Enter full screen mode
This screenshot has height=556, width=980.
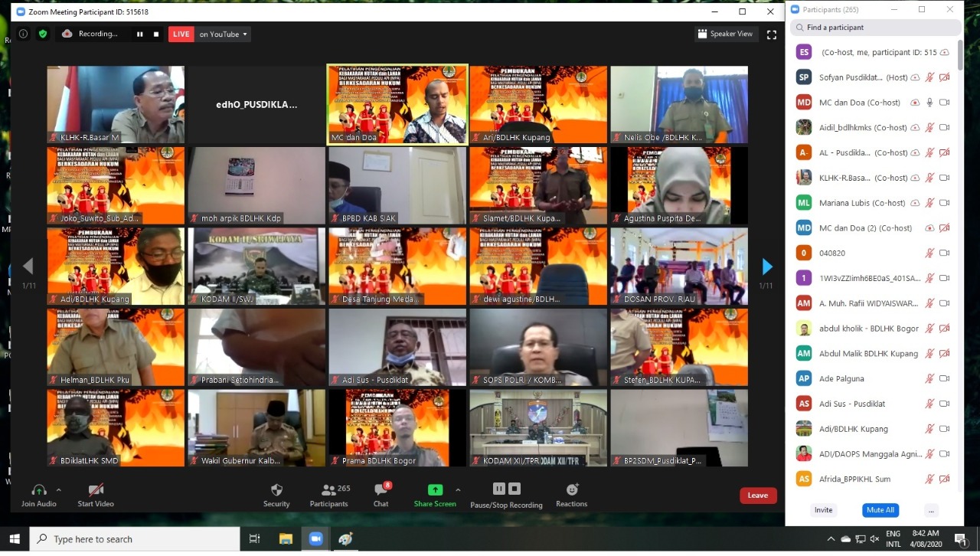[x=771, y=34]
